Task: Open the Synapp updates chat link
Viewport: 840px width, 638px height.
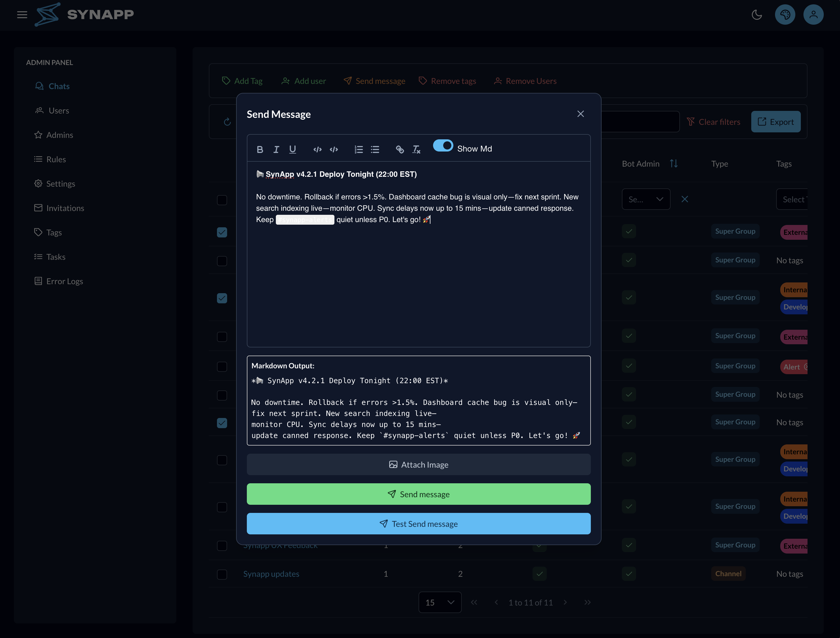Action: click(271, 574)
